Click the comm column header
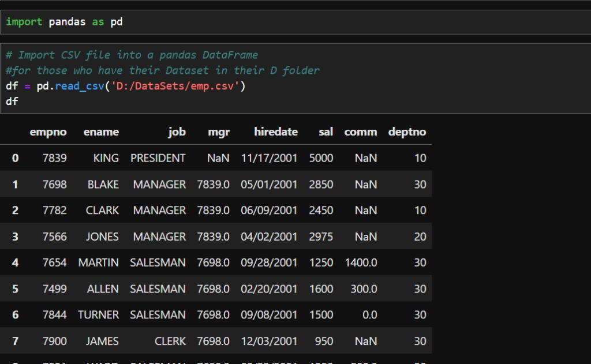 (x=361, y=132)
